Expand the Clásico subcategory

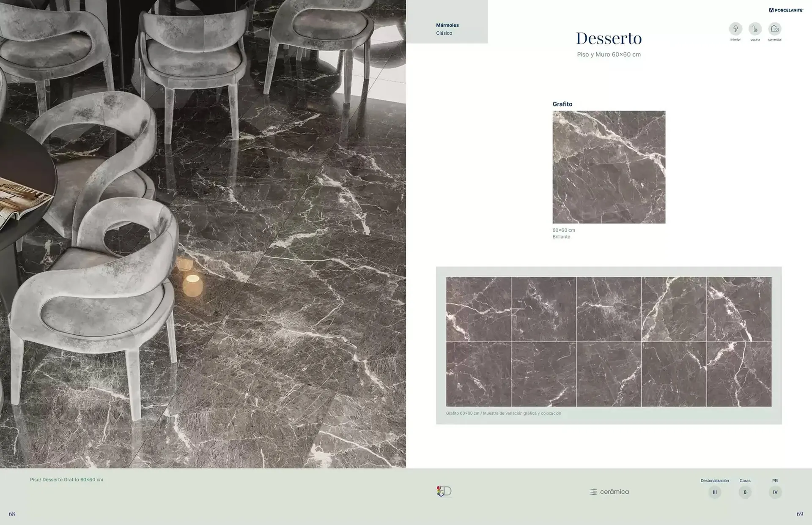444,33
